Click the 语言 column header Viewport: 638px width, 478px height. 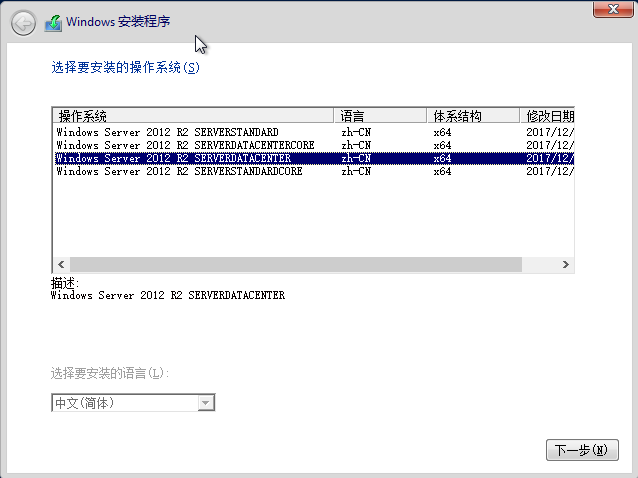pos(380,116)
